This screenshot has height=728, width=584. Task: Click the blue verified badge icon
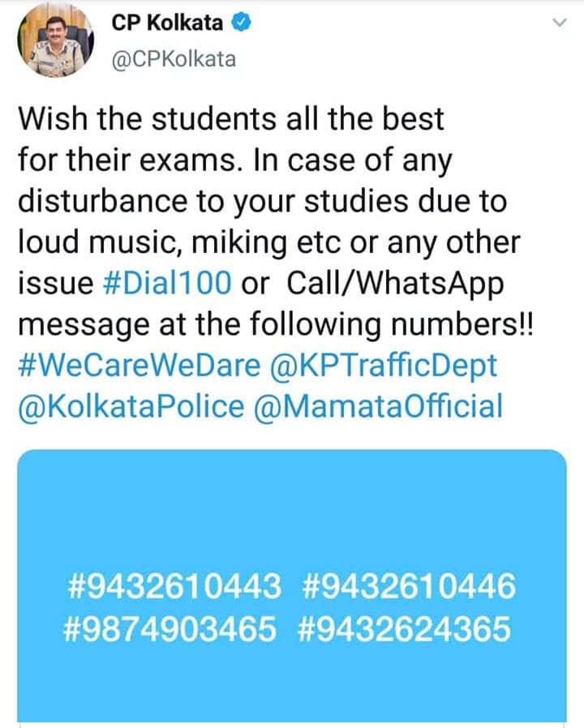tap(242, 22)
